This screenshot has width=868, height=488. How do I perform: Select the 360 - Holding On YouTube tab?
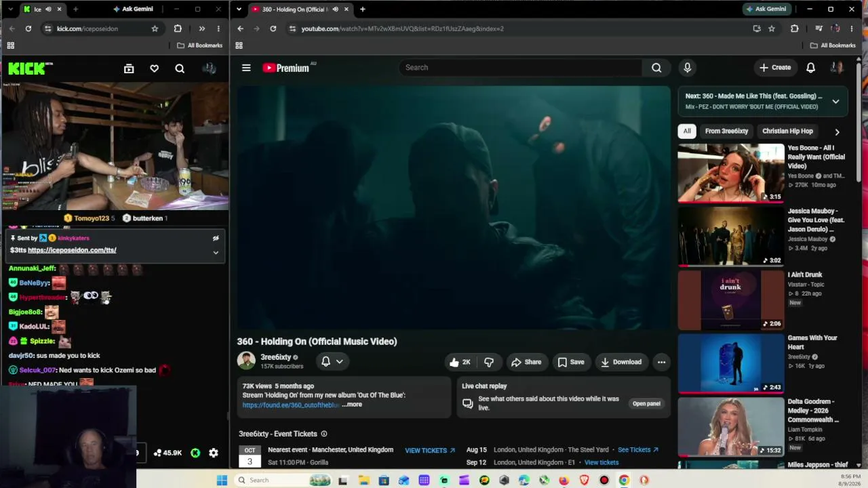pos(300,9)
